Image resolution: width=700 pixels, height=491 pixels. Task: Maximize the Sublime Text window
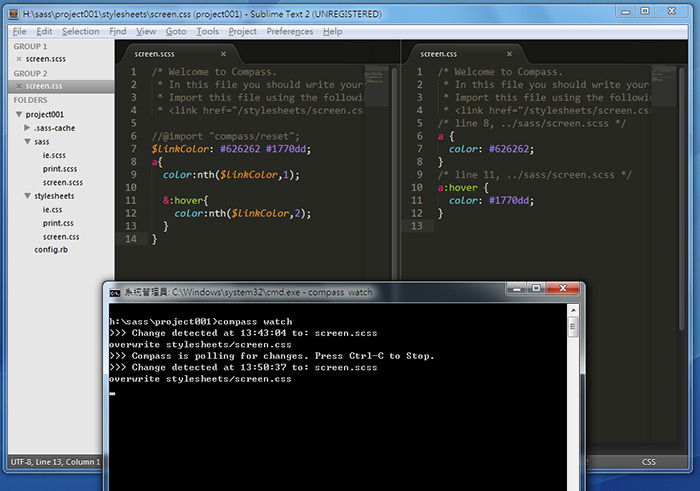pos(645,11)
